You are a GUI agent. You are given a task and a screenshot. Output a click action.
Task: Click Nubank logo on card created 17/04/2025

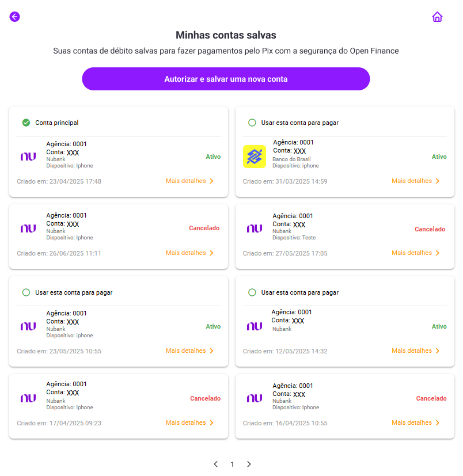tap(28, 398)
